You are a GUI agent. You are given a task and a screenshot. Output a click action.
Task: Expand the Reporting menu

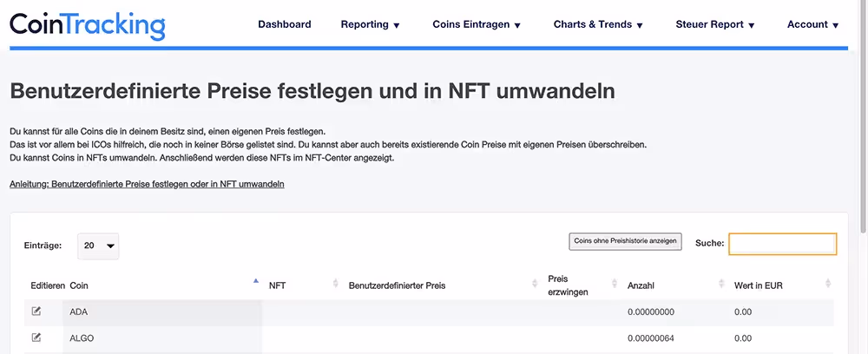pos(370,24)
